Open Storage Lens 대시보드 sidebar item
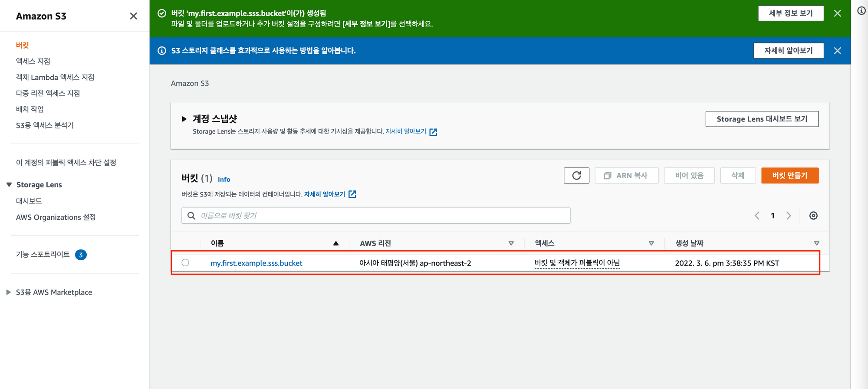 click(29, 201)
